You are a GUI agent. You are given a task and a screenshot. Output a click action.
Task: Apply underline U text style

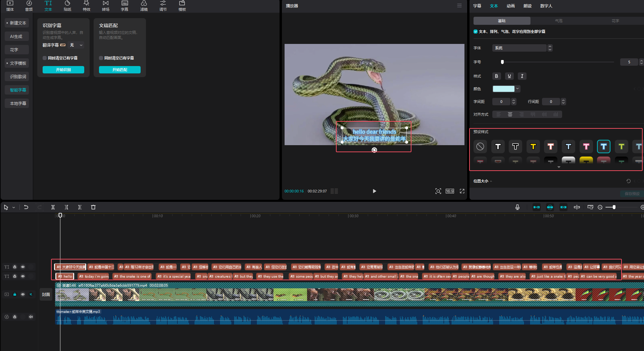(509, 76)
